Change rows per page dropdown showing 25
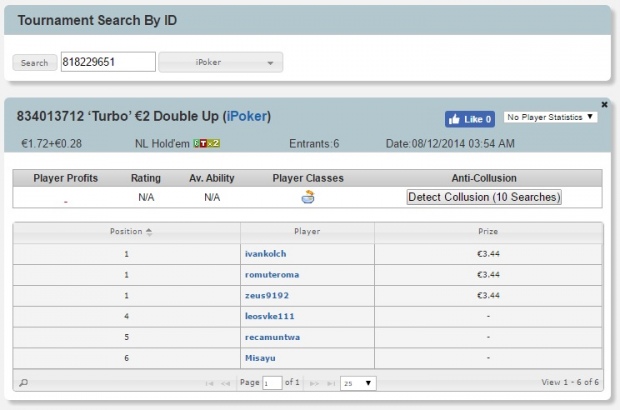Viewport: 620px width, 410px height. tap(358, 383)
